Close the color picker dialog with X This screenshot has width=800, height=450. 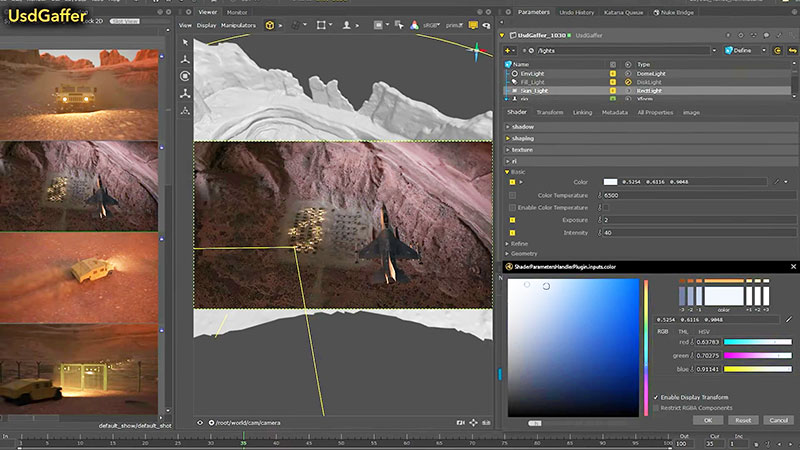coord(791,266)
